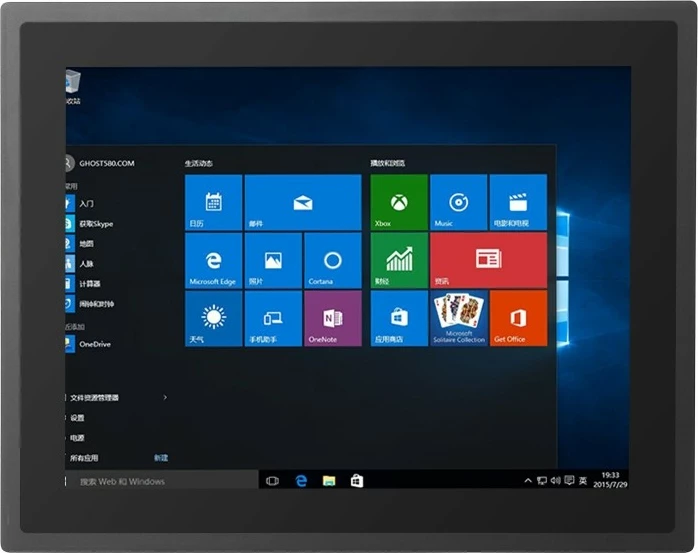Screen dimensions: 698x553
Task: Click the Music tile
Action: coord(458,203)
